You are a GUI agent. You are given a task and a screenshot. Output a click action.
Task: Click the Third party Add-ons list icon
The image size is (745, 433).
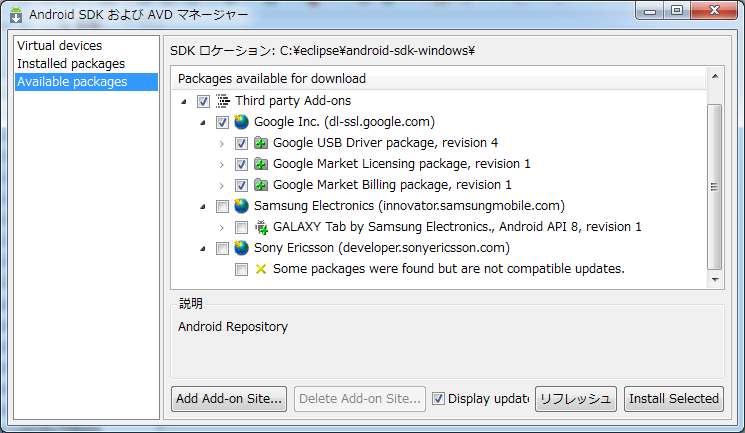[x=223, y=101]
